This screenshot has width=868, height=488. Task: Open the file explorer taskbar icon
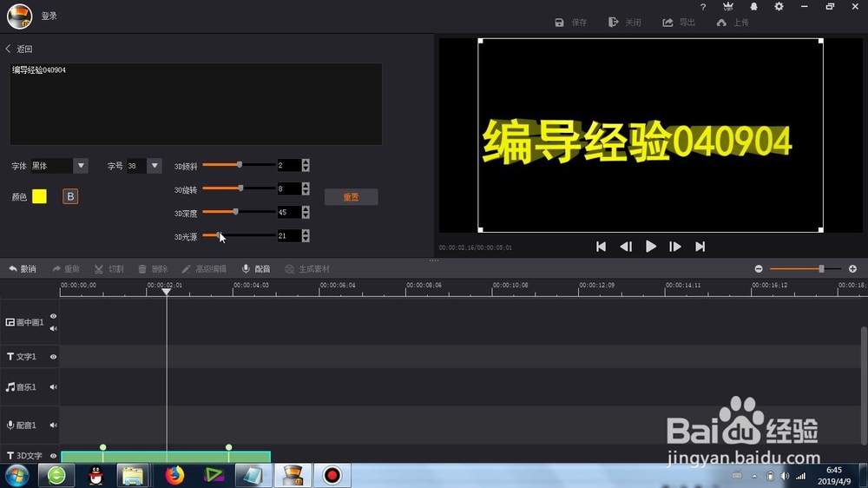point(133,476)
